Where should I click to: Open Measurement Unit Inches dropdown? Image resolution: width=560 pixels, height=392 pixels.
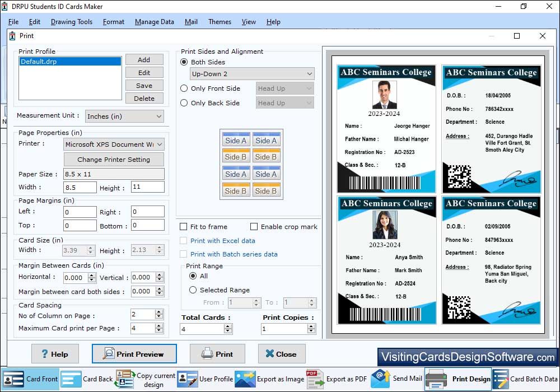125,116
